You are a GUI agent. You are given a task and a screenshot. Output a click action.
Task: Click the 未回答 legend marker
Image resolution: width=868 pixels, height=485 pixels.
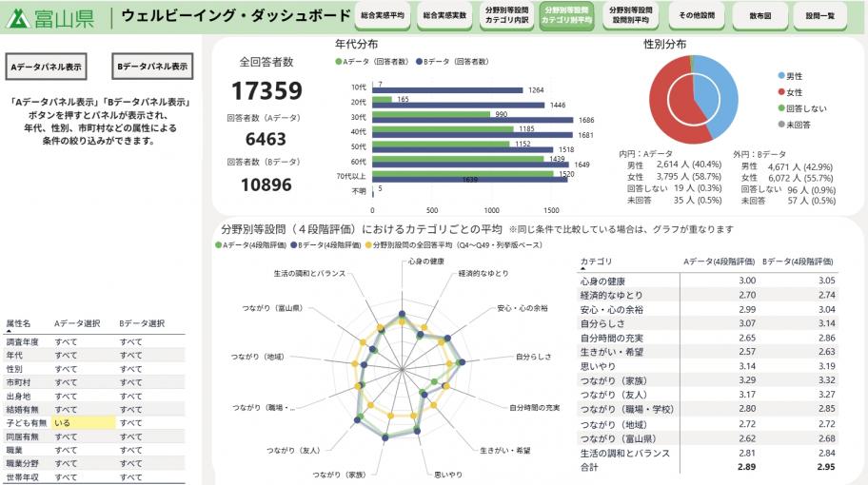[x=781, y=124]
